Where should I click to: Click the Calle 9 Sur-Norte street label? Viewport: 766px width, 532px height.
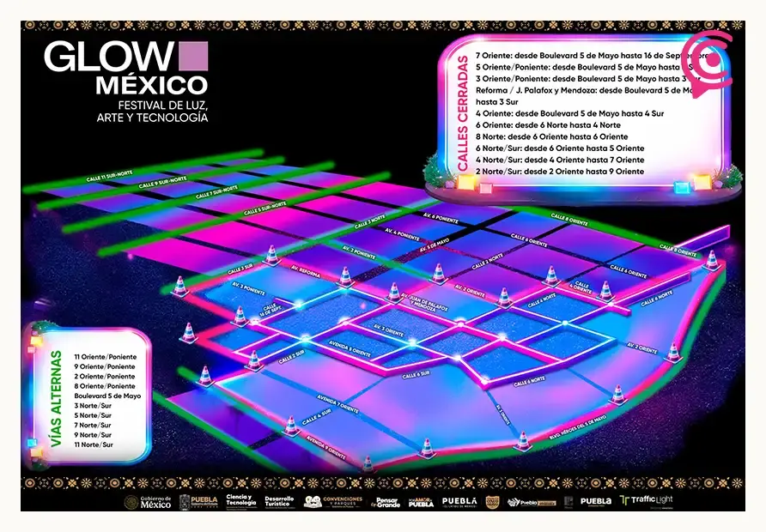162,183
